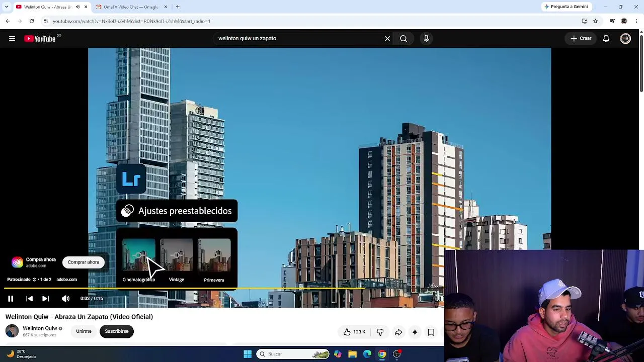The height and width of the screenshot is (362, 644).
Task: Bookmark this page with the star
Action: point(595,21)
